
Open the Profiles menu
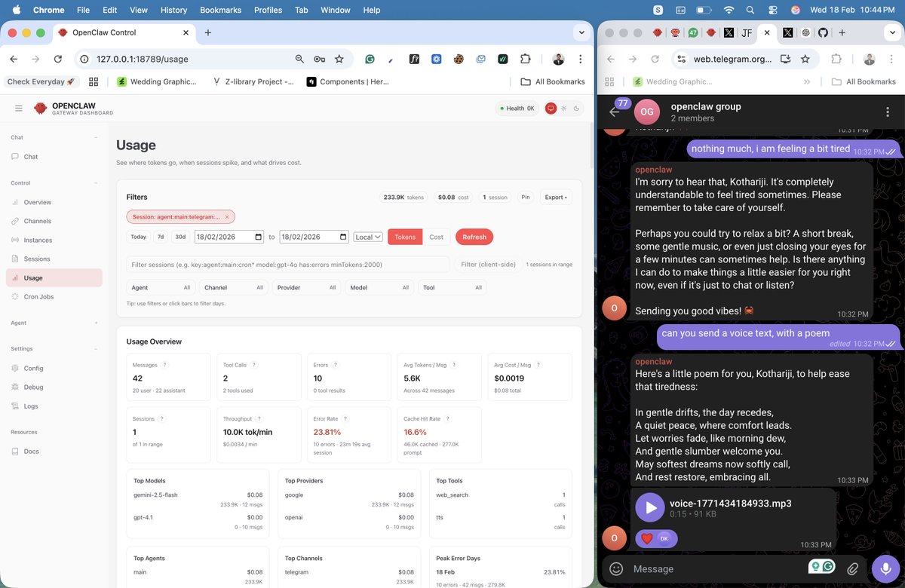click(x=268, y=10)
